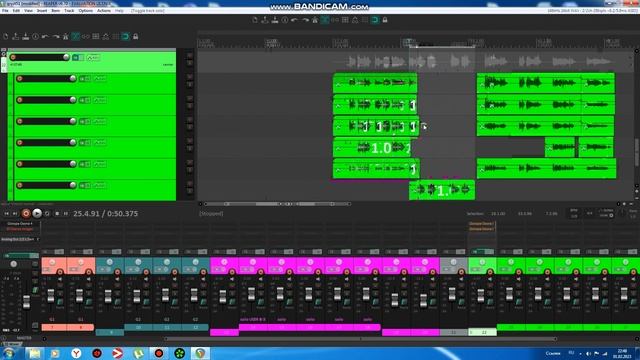Screen dimensions: 640x360
Task: Click Snap icon in top-center docked toolbar
Action: pos(375,20)
